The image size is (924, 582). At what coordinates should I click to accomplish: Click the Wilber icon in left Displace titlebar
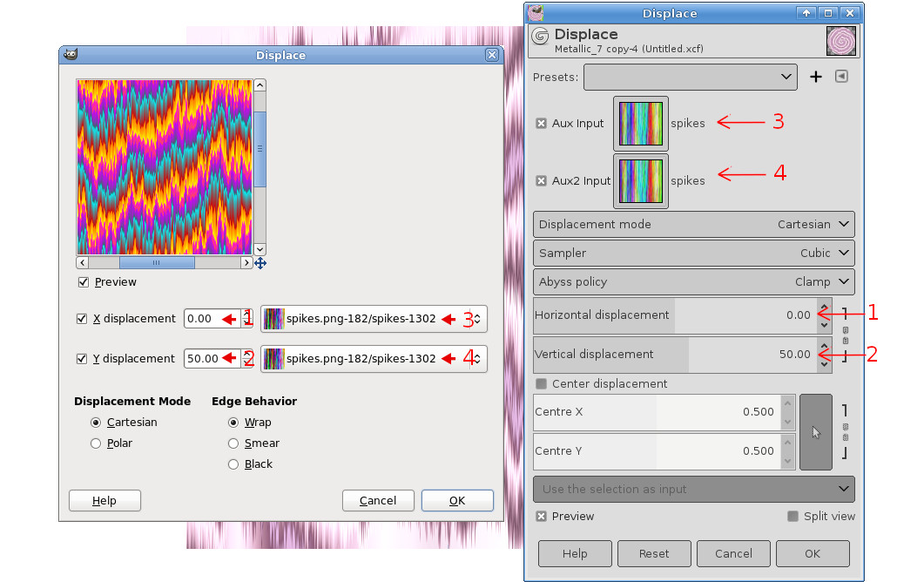(71, 55)
